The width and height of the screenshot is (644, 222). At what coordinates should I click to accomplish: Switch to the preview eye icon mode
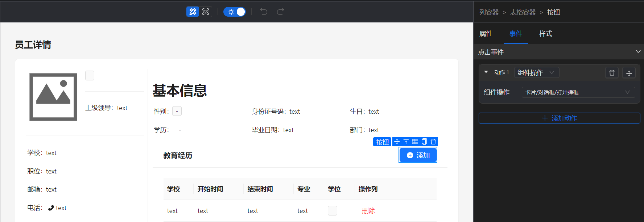pyautogui.click(x=206, y=12)
